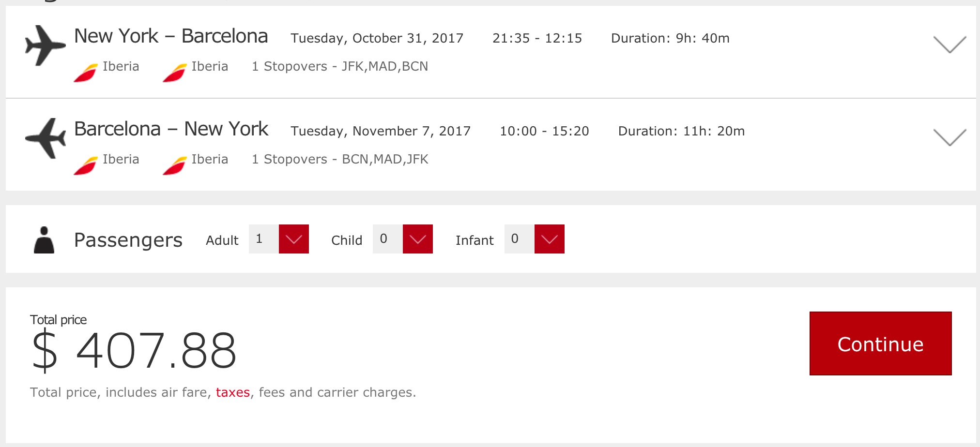This screenshot has height=447, width=980.
Task: Click the Passengers person icon
Action: tap(44, 240)
